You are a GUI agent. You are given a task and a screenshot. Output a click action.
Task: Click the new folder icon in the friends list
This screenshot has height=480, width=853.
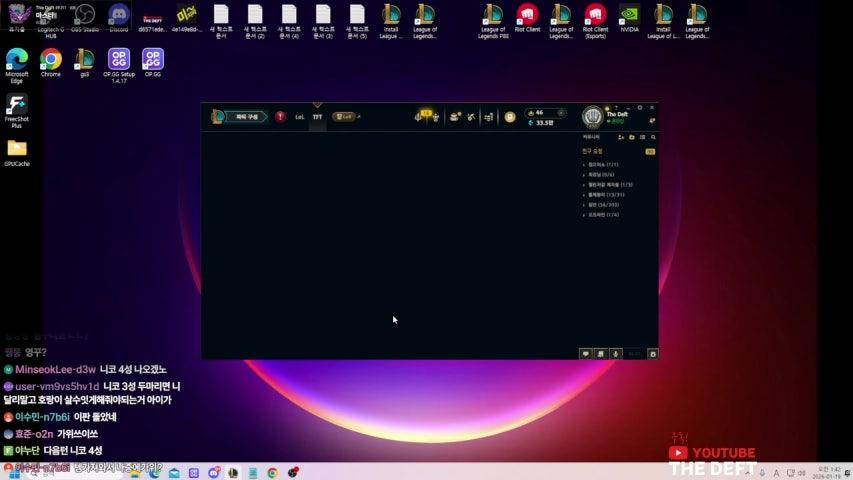coord(632,137)
